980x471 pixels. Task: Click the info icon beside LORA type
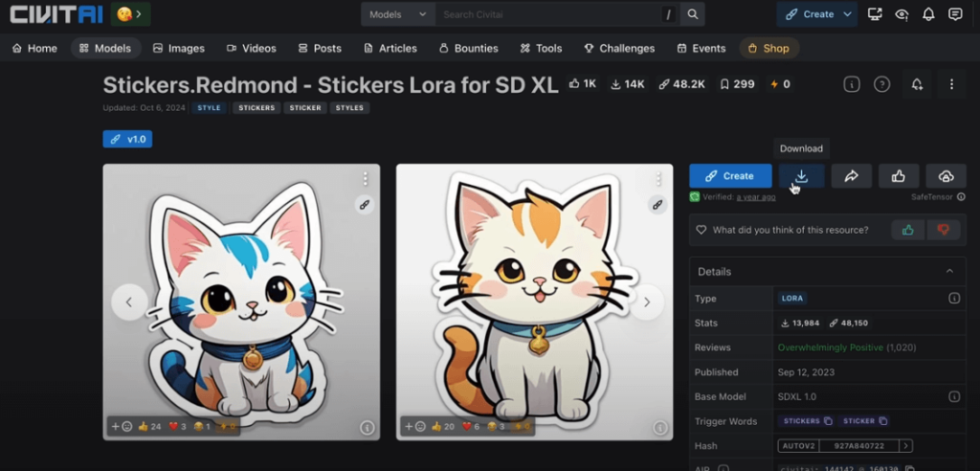[953, 299]
